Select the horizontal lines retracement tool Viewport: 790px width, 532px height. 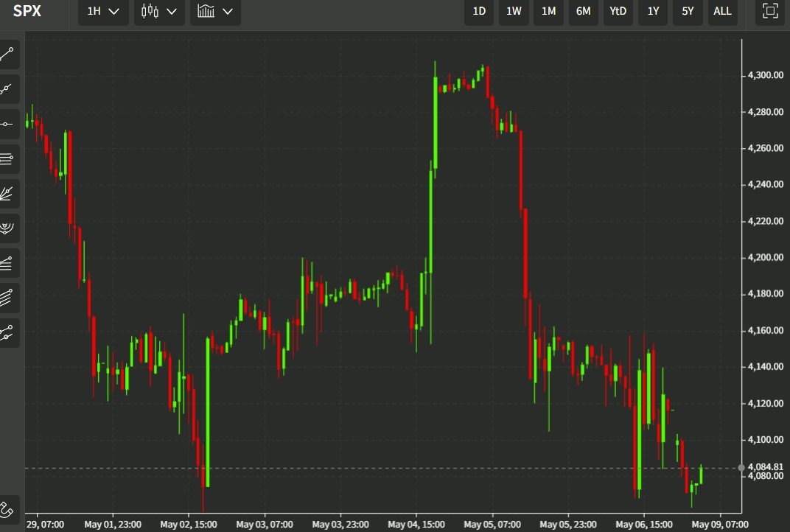9,158
